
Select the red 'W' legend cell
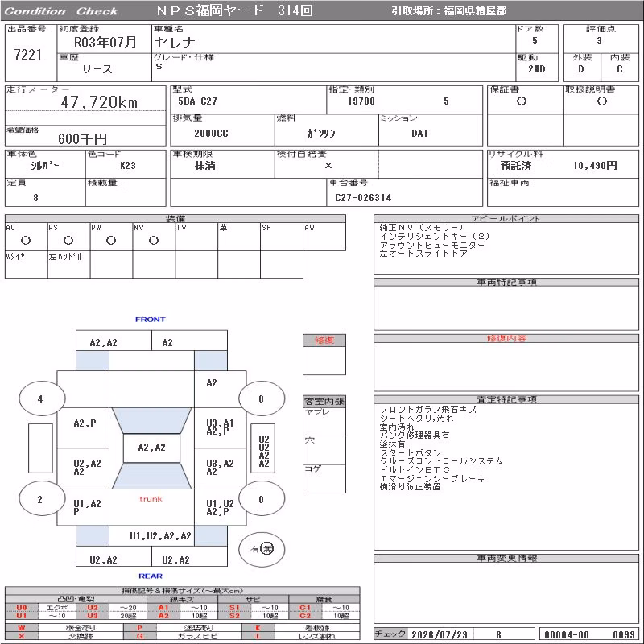[22, 628]
